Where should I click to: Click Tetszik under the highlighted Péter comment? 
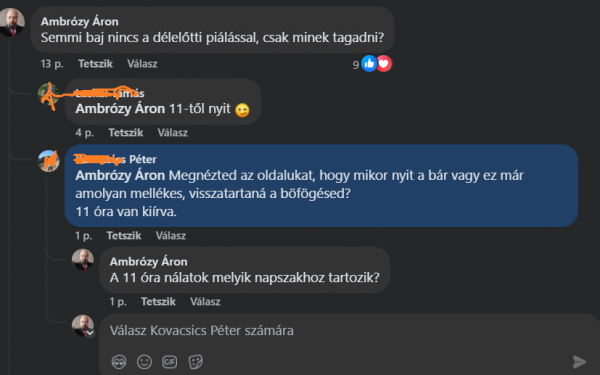[124, 235]
